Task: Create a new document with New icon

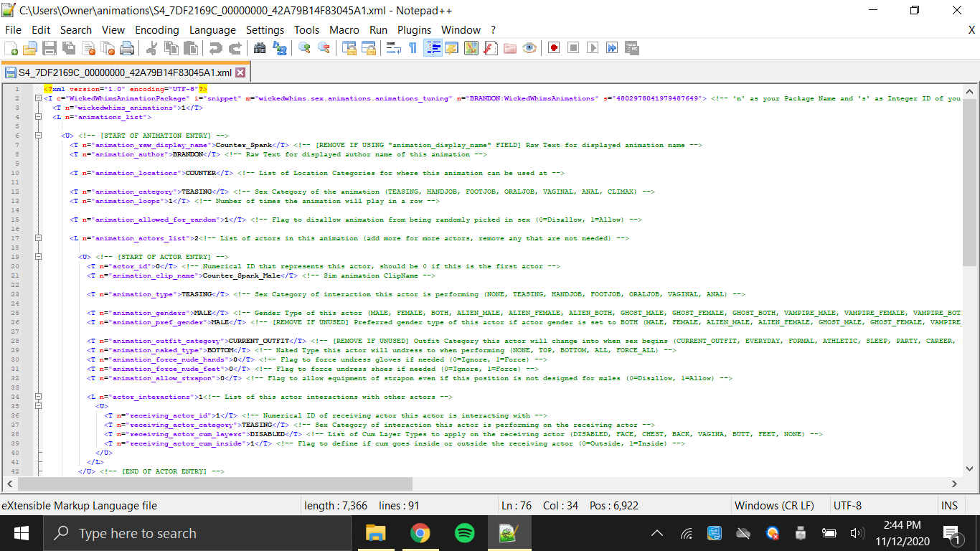Action: coord(11,48)
